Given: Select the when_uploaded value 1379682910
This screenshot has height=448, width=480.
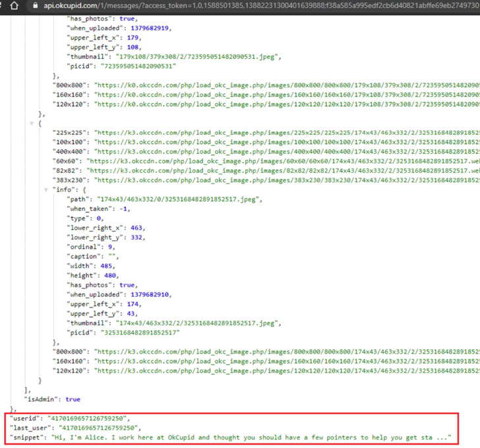Looking at the screenshot, I should (x=150, y=294).
